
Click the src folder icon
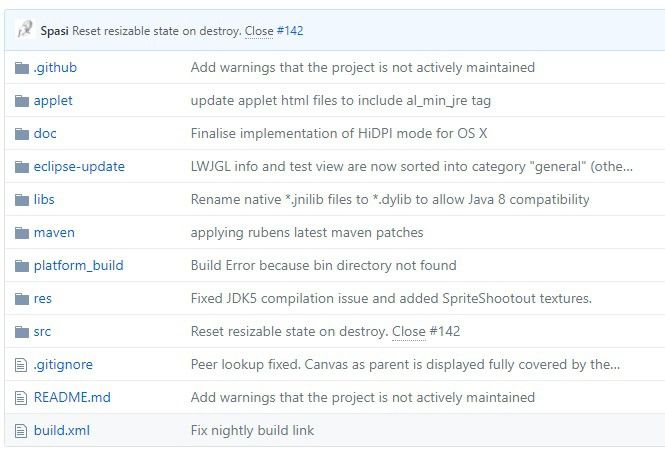22,332
